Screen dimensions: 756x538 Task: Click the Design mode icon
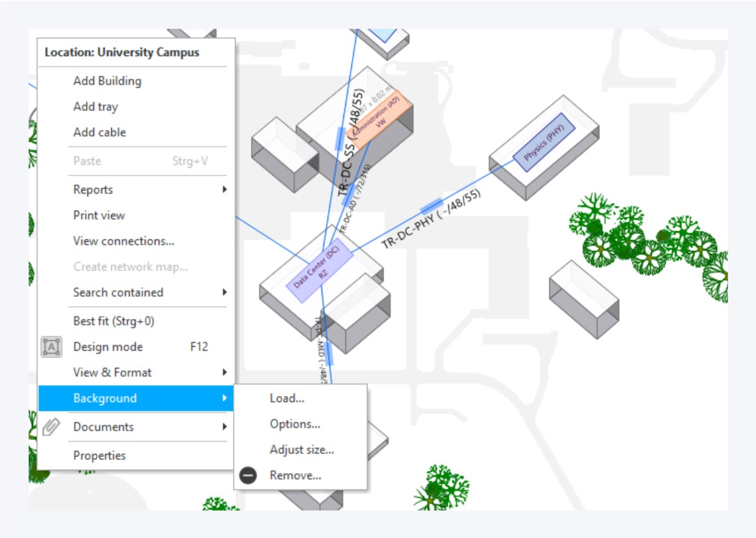tap(52, 347)
